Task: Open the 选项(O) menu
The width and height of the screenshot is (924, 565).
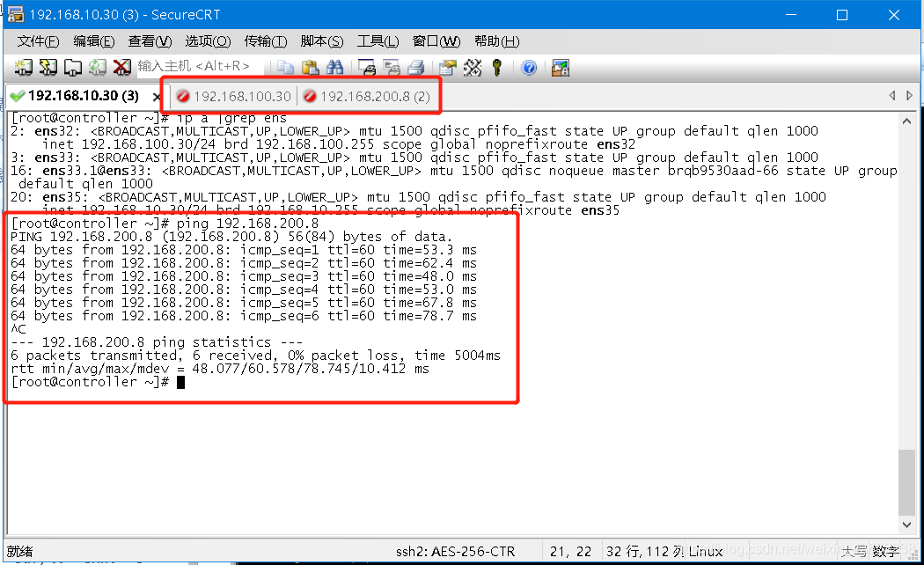Action: 208,41
